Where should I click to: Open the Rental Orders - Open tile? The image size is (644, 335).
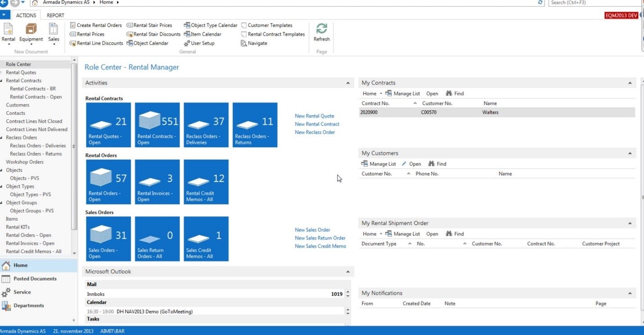click(109, 182)
